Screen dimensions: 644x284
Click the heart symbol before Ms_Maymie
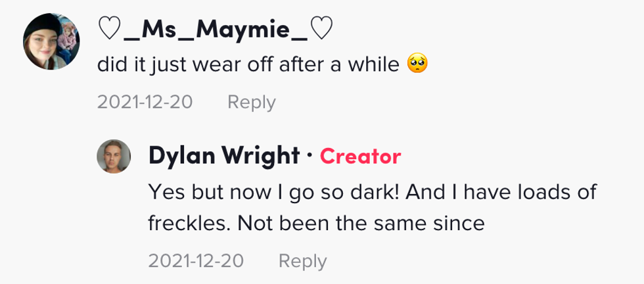pyautogui.click(x=108, y=28)
